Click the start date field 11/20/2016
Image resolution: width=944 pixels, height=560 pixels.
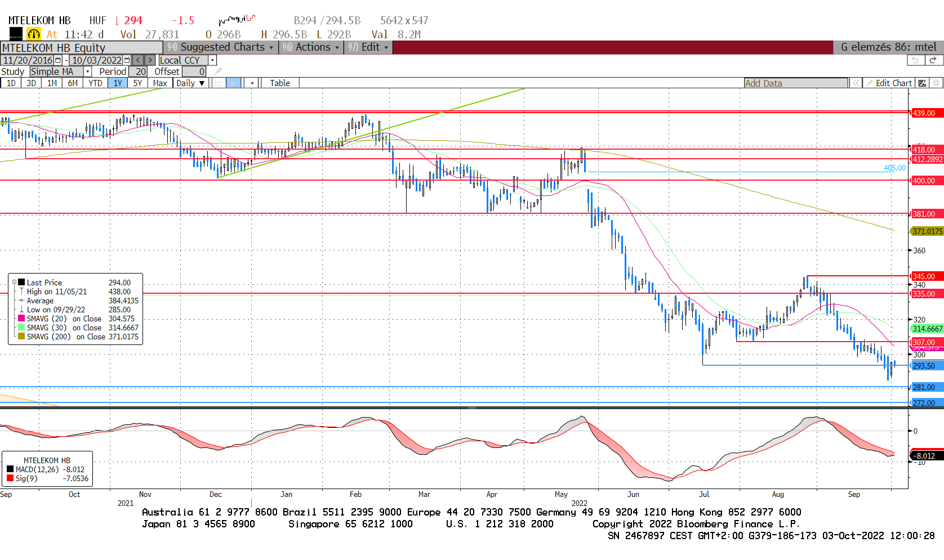point(28,60)
